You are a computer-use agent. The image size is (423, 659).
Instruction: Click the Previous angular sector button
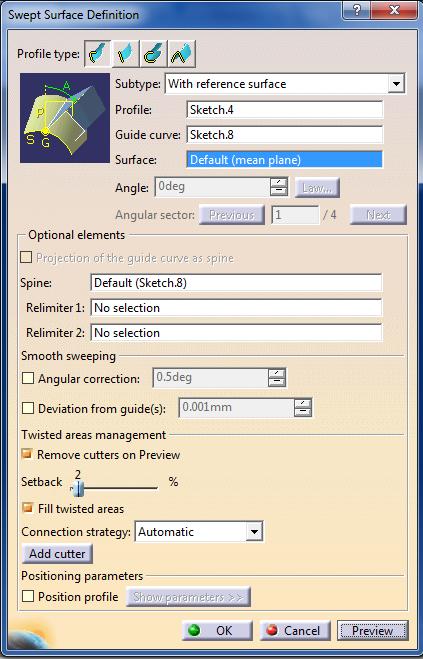coord(232,215)
